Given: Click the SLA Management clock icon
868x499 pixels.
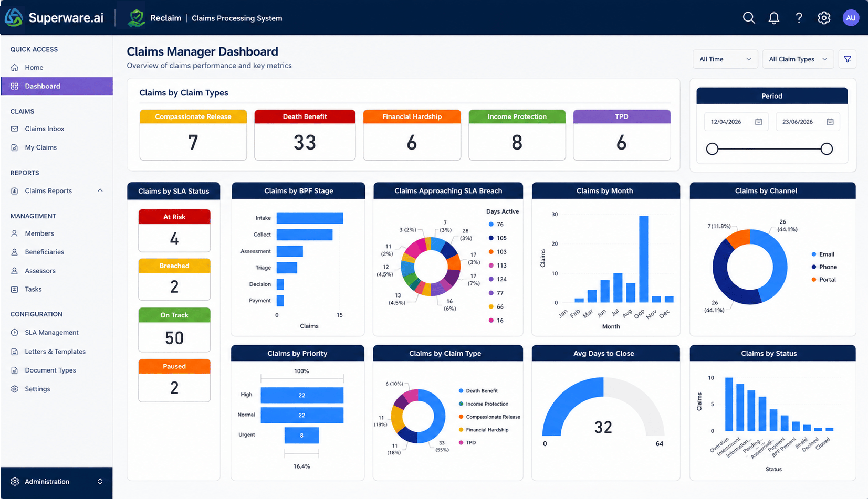Looking at the screenshot, I should tap(15, 333).
